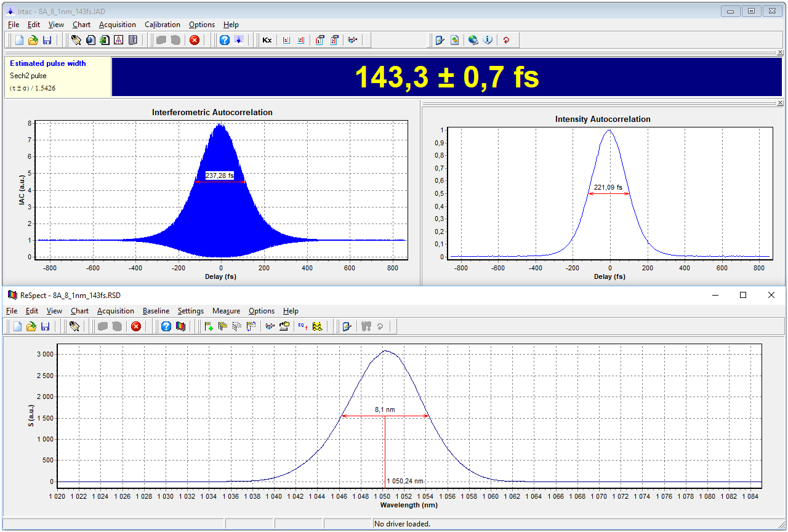
Task: Save the spectrum with ReSpect's floppy disk icon
Action: tap(46, 326)
